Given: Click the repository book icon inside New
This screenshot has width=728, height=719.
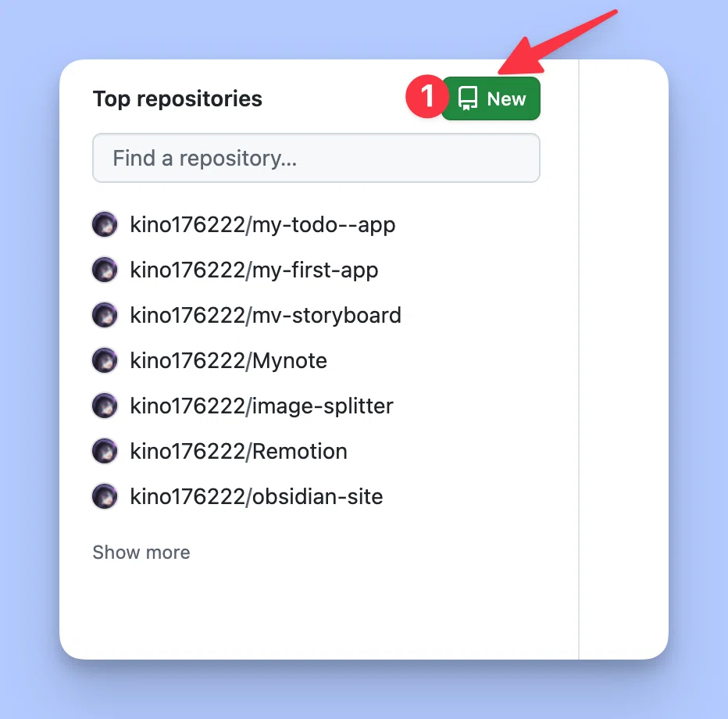Looking at the screenshot, I should click(x=468, y=98).
